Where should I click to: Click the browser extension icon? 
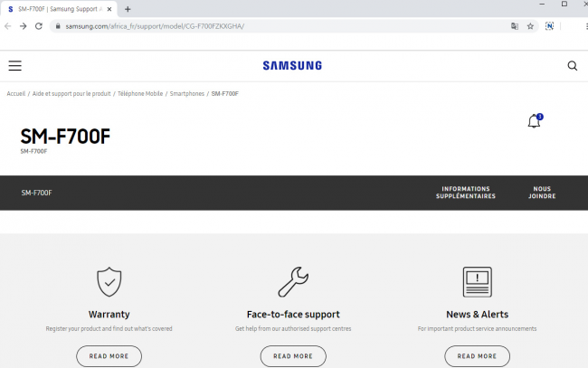549,26
